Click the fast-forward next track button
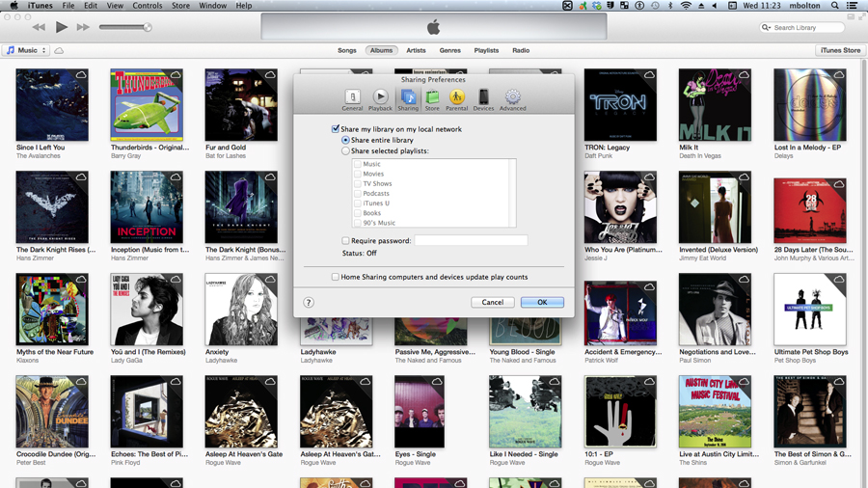This screenshot has width=868, height=488. tap(83, 27)
